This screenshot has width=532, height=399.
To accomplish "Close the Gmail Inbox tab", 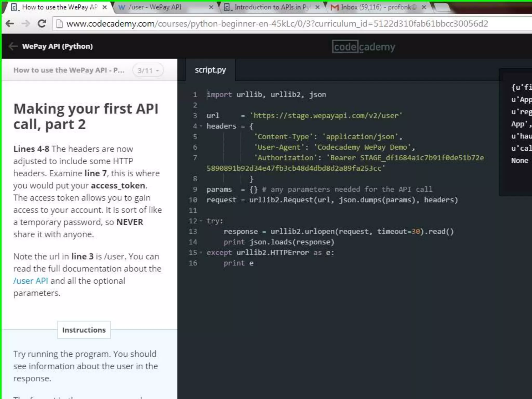I will coord(424,7).
